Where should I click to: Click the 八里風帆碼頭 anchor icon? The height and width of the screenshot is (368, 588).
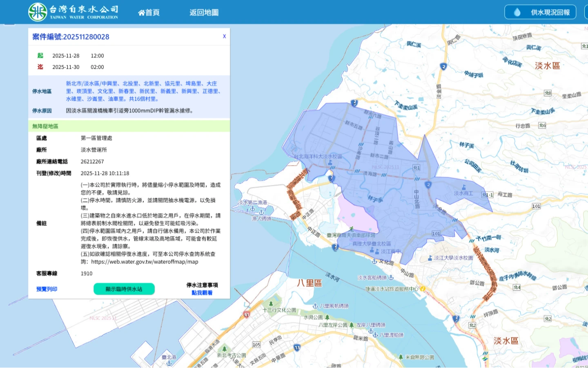click(x=315, y=306)
